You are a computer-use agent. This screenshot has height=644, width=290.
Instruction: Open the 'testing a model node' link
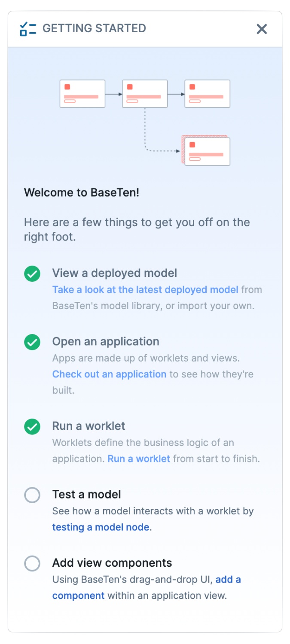(101, 527)
